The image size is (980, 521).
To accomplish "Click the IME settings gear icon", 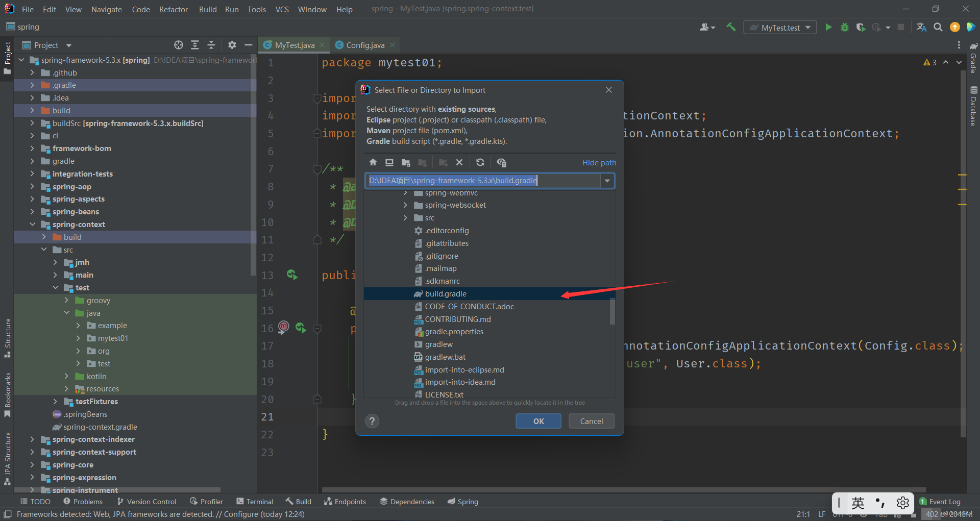I will [902, 503].
